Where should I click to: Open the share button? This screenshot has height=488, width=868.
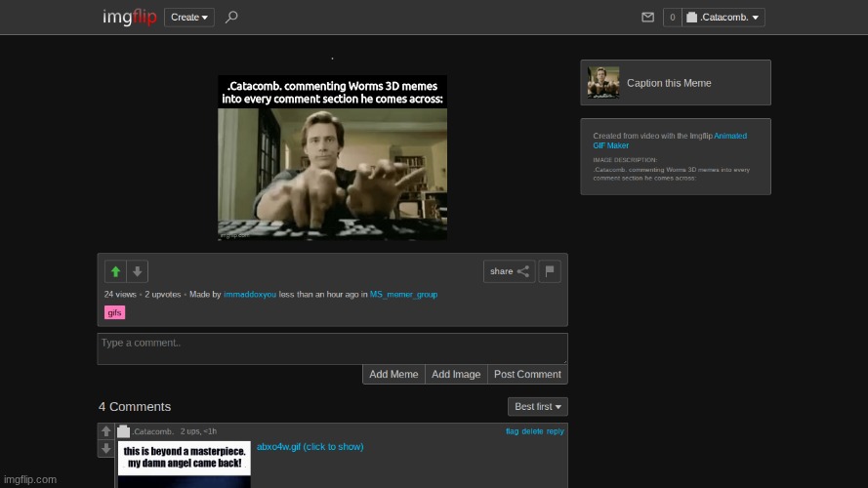[x=510, y=271]
